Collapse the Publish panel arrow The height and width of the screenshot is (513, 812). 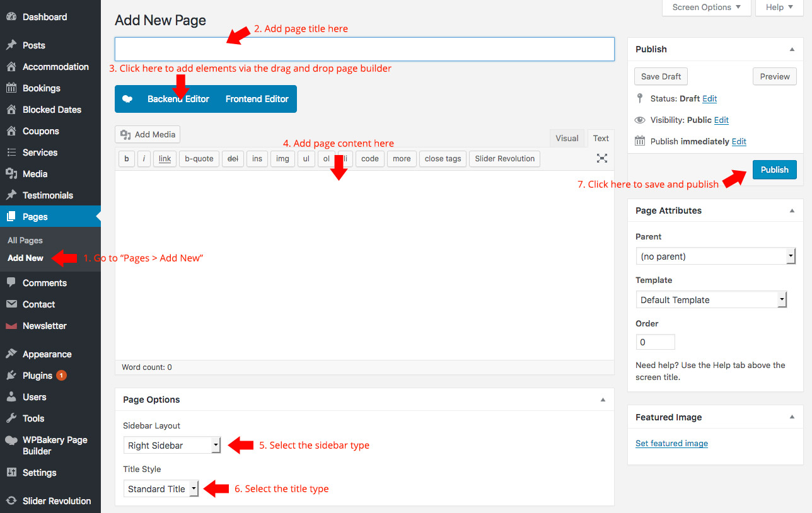pyautogui.click(x=792, y=49)
